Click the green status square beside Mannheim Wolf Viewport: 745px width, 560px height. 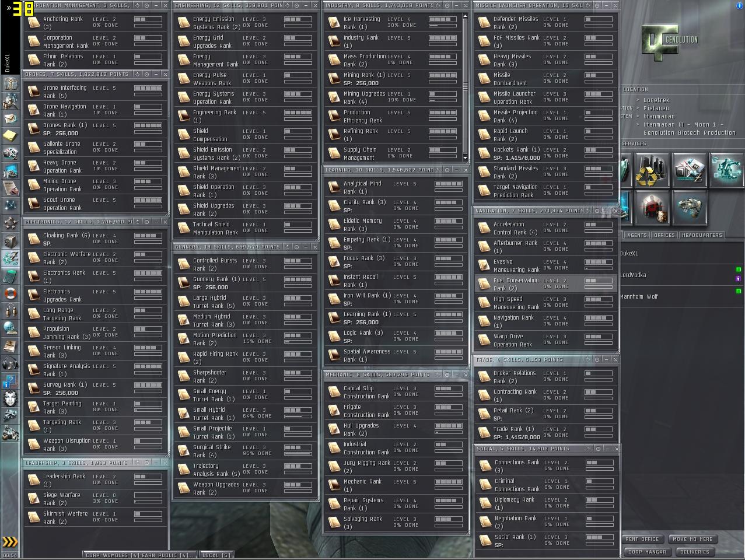pyautogui.click(x=738, y=291)
